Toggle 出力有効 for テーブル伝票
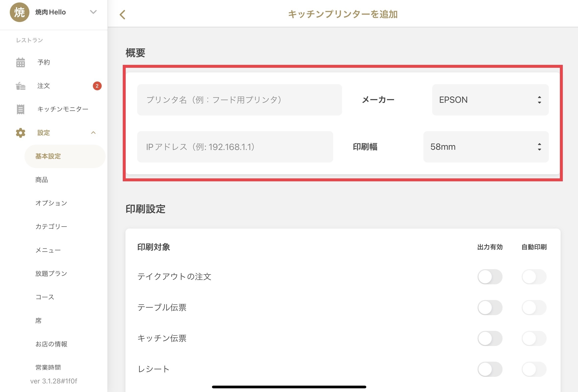 point(490,308)
